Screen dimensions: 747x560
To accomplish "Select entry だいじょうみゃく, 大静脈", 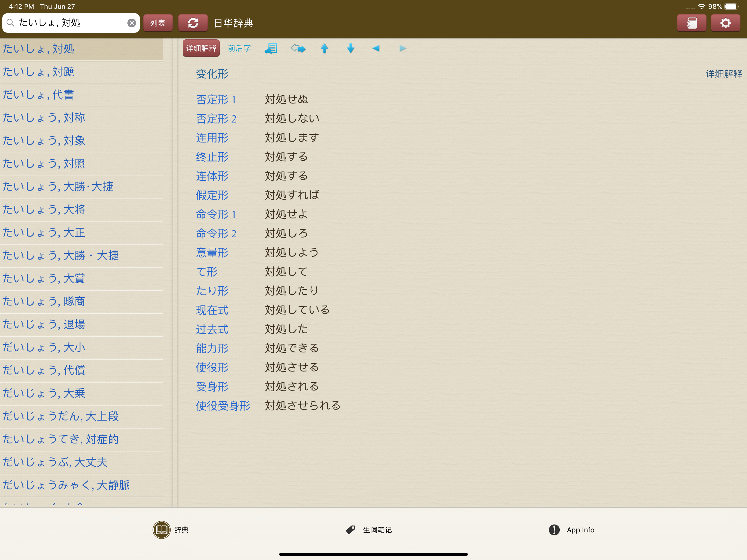I will click(x=81, y=485).
